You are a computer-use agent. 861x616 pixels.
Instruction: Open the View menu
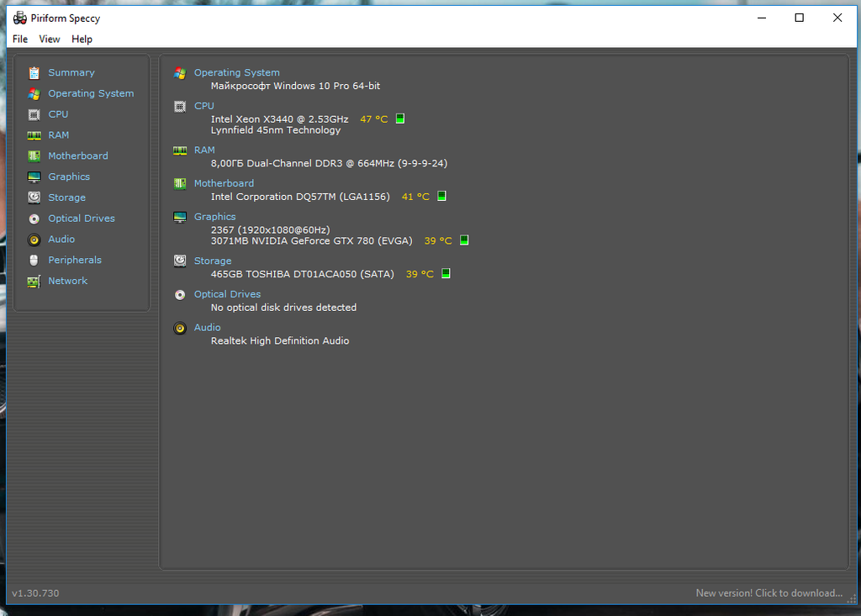(50, 39)
